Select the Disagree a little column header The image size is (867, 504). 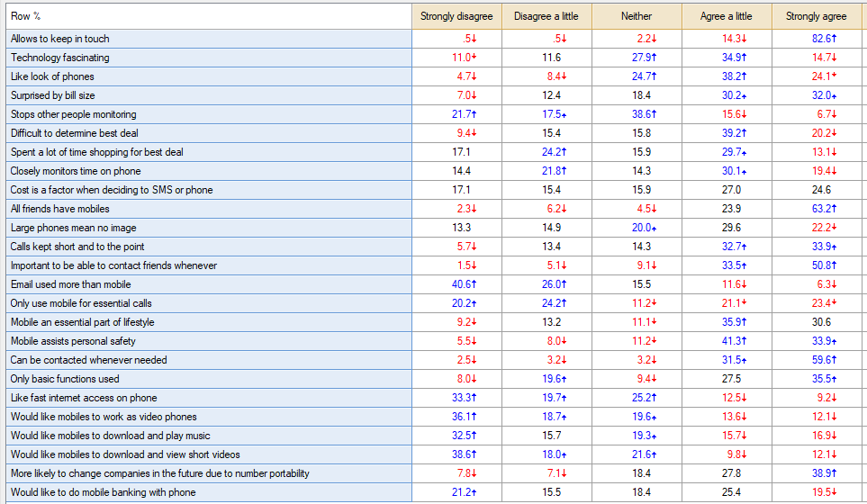point(546,16)
